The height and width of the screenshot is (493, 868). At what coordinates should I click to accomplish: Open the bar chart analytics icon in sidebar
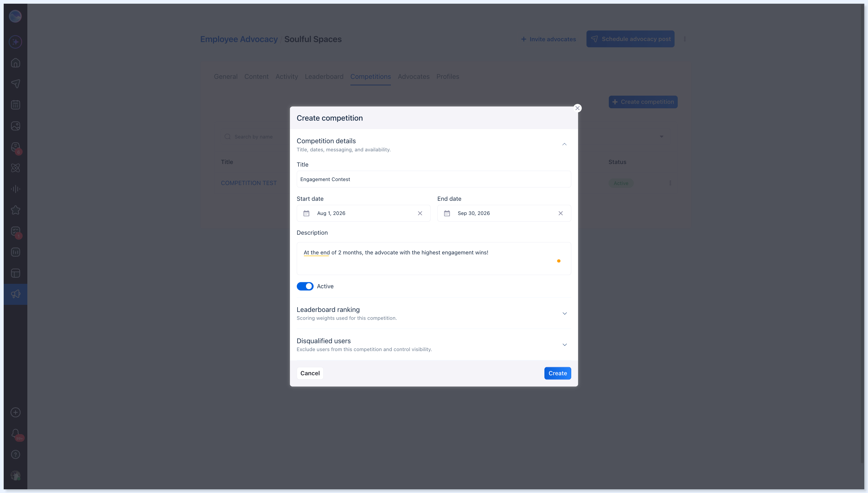pyautogui.click(x=16, y=252)
